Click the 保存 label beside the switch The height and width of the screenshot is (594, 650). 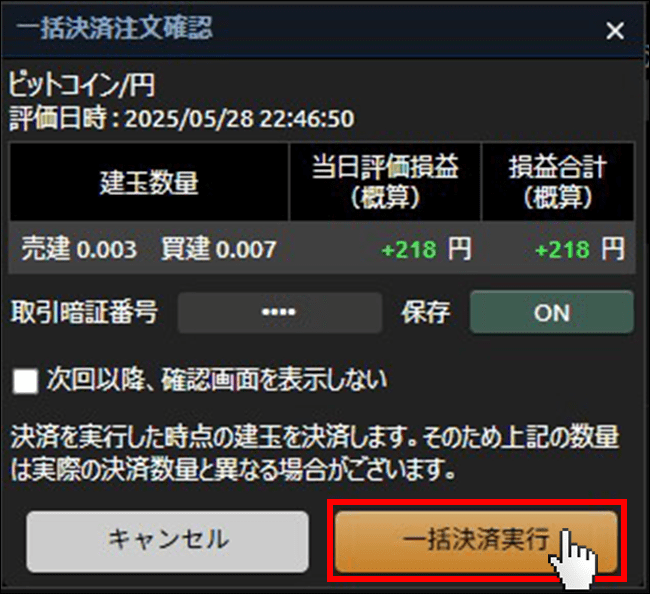point(426,312)
